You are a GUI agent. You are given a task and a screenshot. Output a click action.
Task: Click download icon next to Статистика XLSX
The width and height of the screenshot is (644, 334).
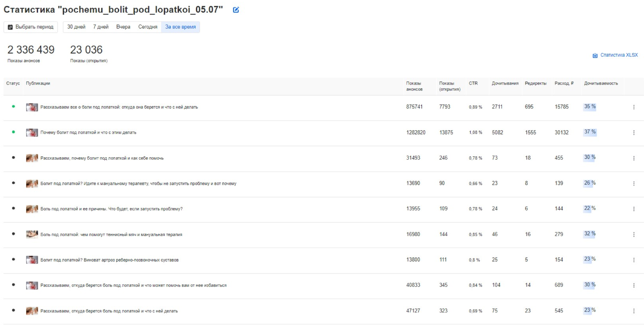click(595, 55)
